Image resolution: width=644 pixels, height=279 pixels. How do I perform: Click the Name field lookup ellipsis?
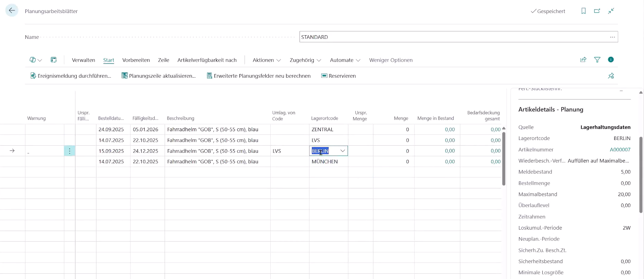pyautogui.click(x=612, y=37)
